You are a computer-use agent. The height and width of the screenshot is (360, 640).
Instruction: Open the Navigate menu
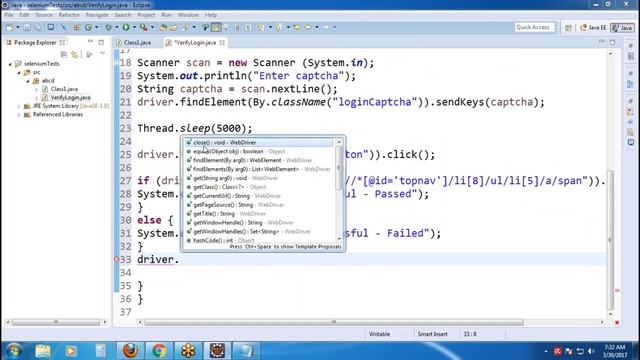[x=97, y=15]
